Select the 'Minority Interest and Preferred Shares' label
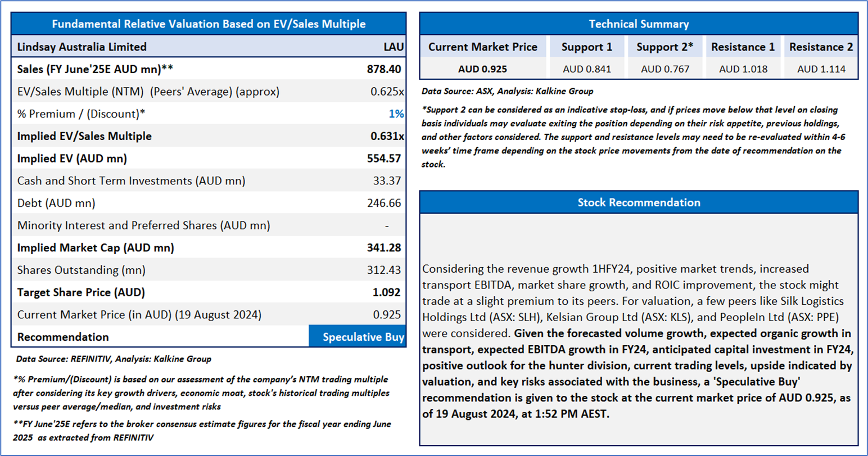The height and width of the screenshot is (456, 868). point(143,225)
